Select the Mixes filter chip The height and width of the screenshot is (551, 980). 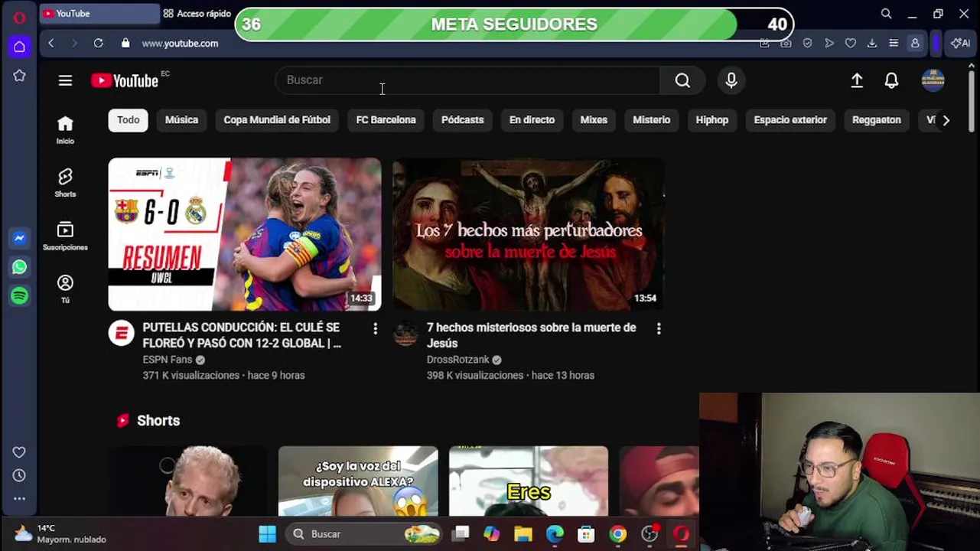(594, 120)
